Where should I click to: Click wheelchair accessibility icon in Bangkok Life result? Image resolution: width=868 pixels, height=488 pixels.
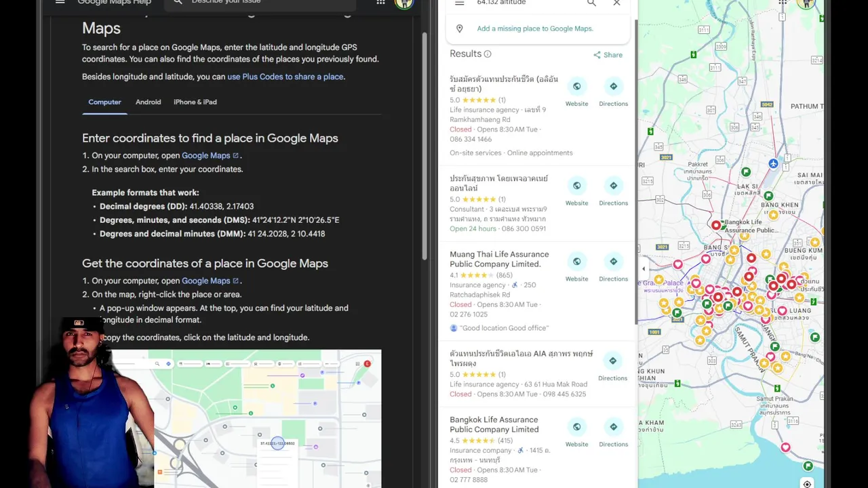[x=521, y=450]
